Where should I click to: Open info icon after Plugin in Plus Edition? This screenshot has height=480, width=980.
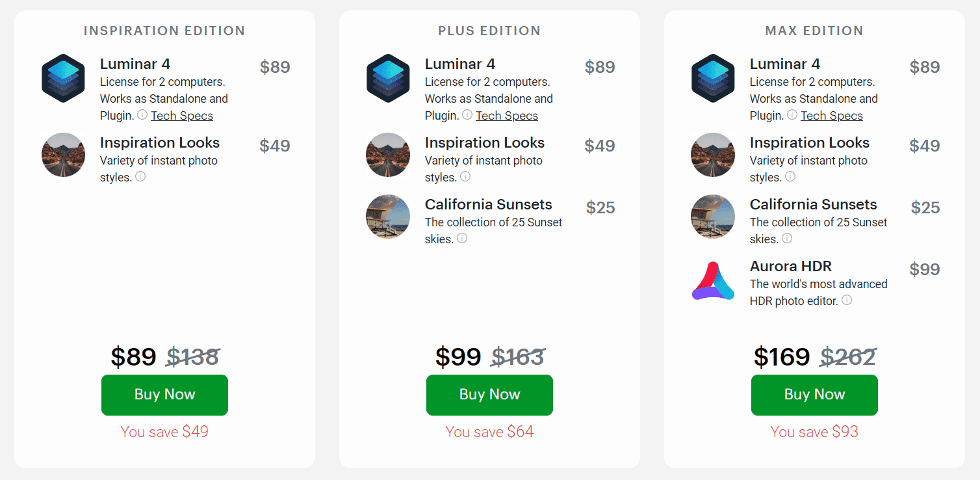[467, 114]
